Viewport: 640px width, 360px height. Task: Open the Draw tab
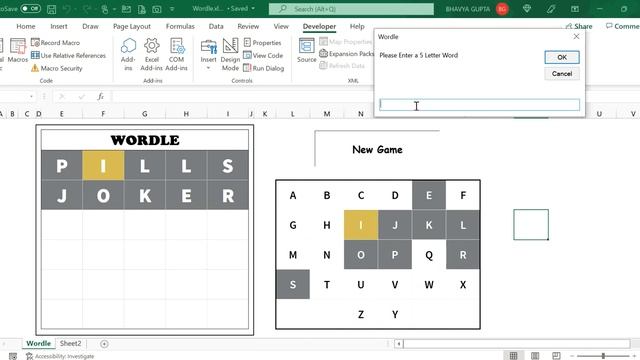pos(90,26)
